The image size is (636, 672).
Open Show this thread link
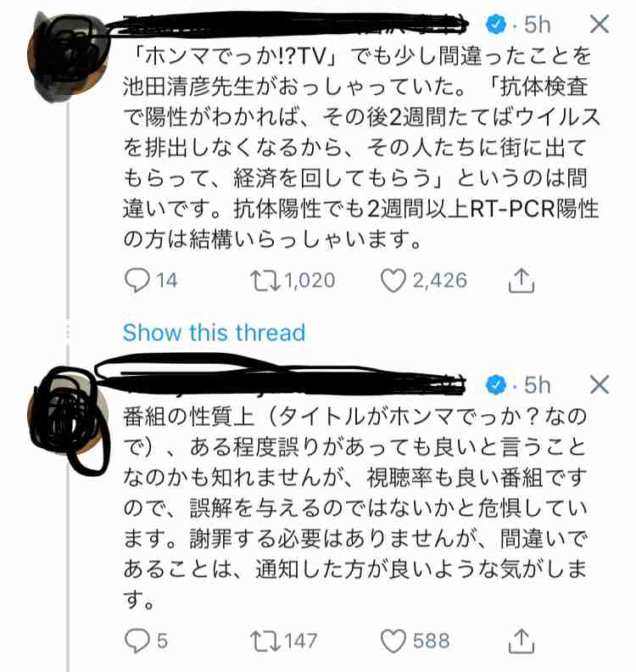214,332
